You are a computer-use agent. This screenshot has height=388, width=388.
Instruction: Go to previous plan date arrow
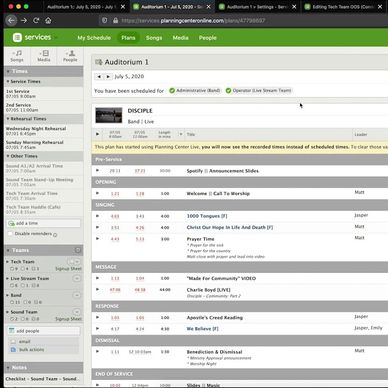click(99, 77)
